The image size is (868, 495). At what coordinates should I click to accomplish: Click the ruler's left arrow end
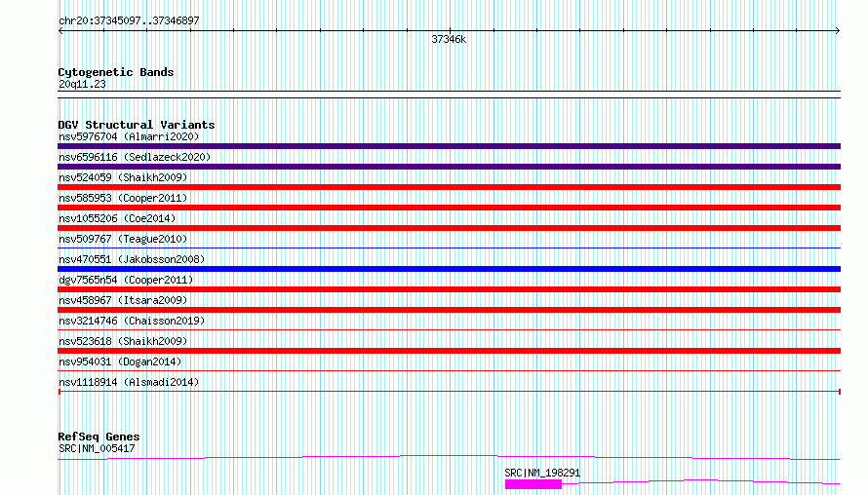pyautogui.click(x=60, y=31)
